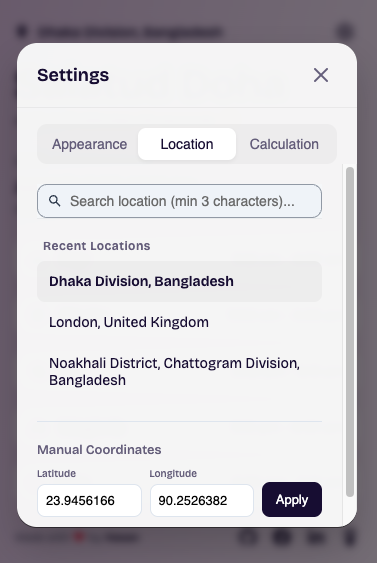
Task: Click the Latitude field showing 23.9456166
Action: pyautogui.click(x=89, y=500)
